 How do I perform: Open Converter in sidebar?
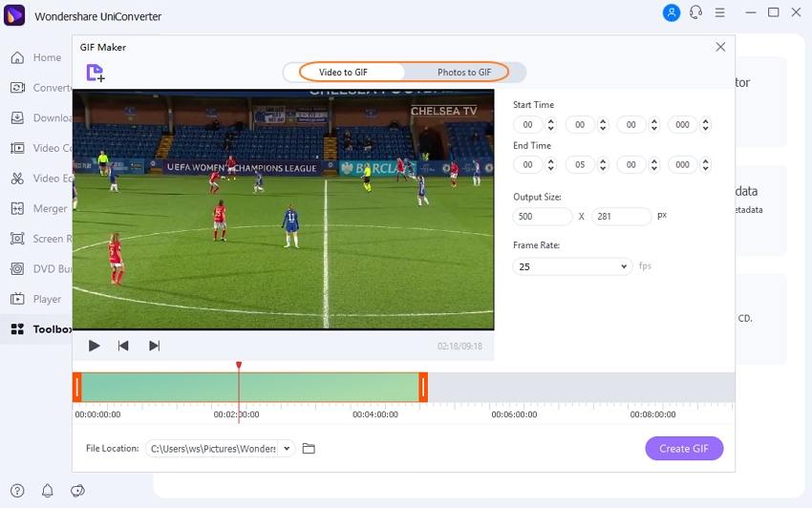[x=40, y=88]
